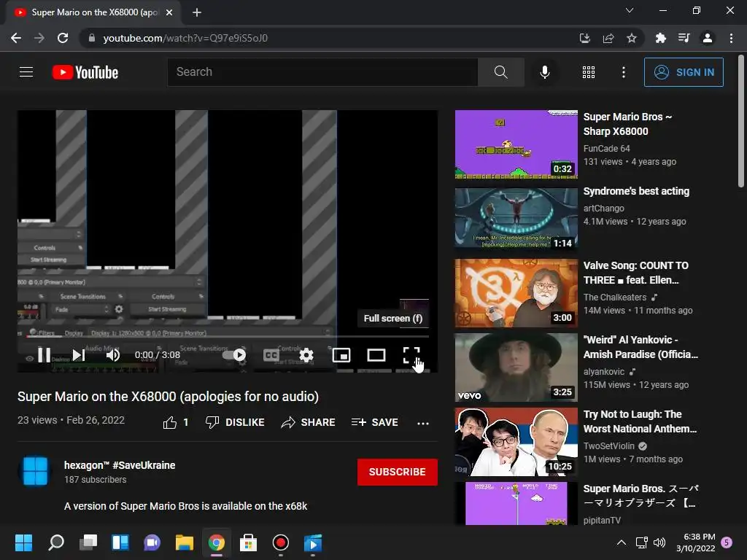Reload the page
Viewport: 747px width, 560px height.
(x=63, y=38)
